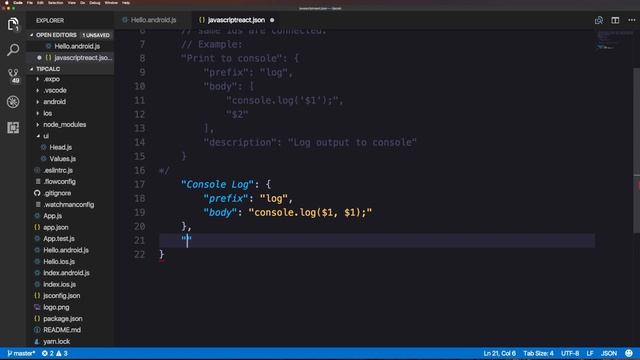Open logo.png in the explorer
The image size is (640, 360).
(56, 307)
